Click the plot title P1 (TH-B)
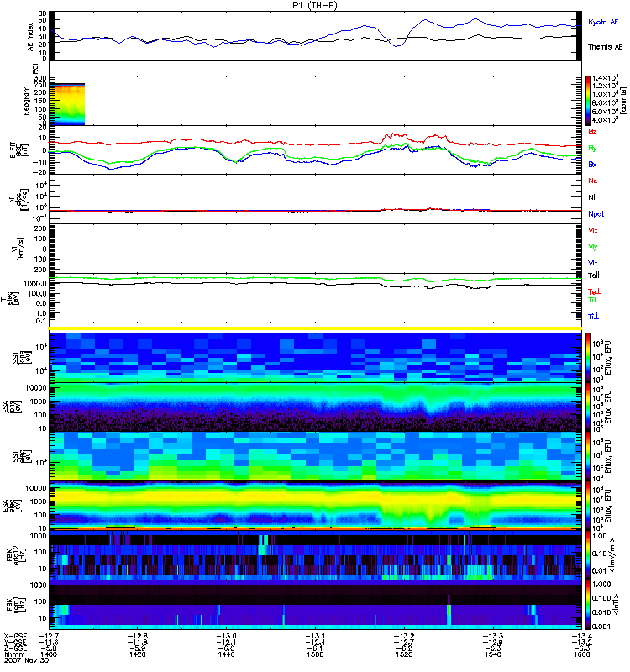 pyautogui.click(x=315, y=5)
